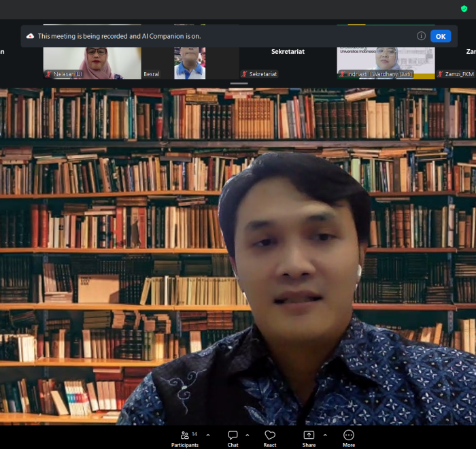The width and height of the screenshot is (476, 449).
Task: Click the recording notice text
Action: (x=119, y=36)
